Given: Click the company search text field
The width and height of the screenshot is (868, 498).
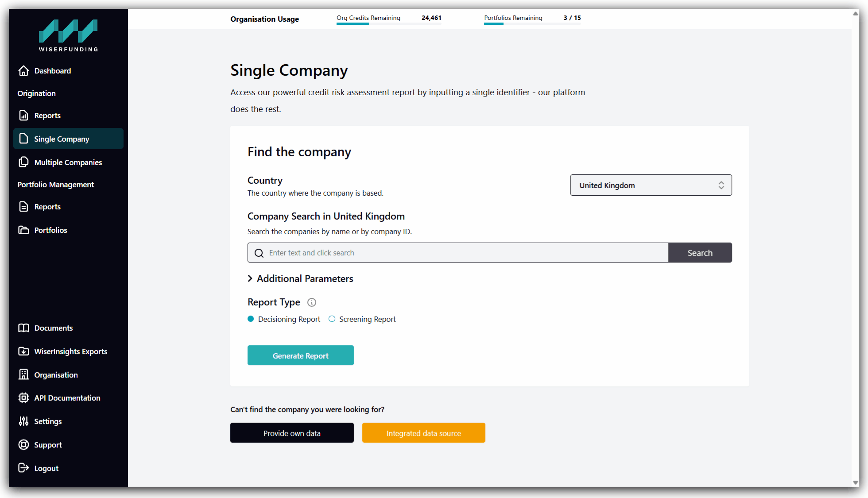Looking at the screenshot, I should (458, 253).
